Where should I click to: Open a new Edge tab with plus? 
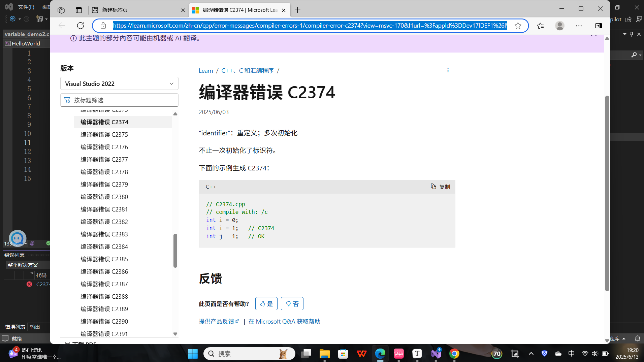[297, 10]
